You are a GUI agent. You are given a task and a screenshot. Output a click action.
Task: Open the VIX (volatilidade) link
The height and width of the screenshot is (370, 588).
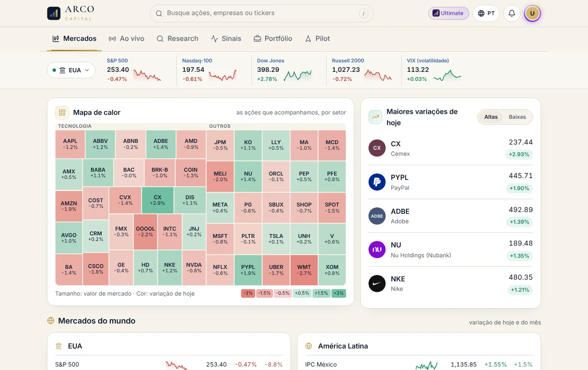click(428, 61)
